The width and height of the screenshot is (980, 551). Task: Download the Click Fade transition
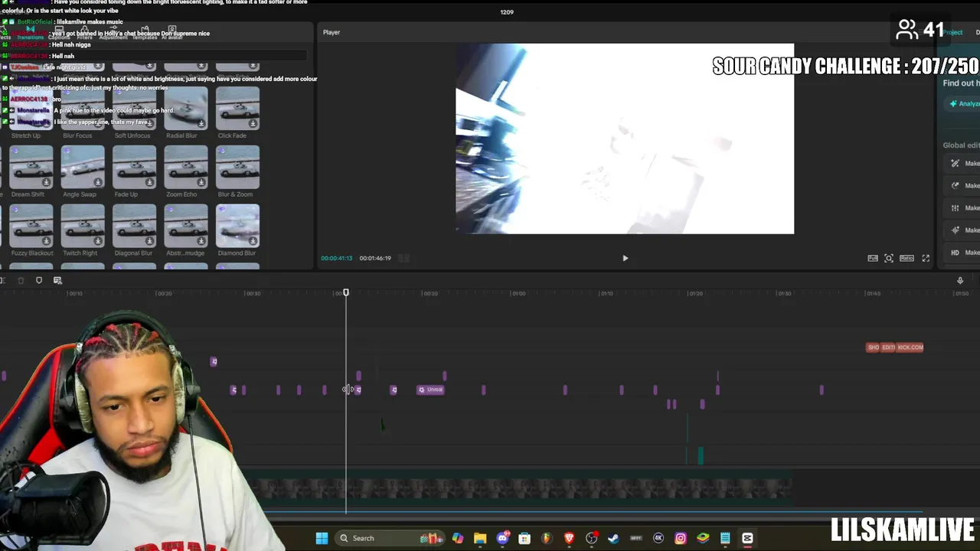pyautogui.click(x=253, y=123)
